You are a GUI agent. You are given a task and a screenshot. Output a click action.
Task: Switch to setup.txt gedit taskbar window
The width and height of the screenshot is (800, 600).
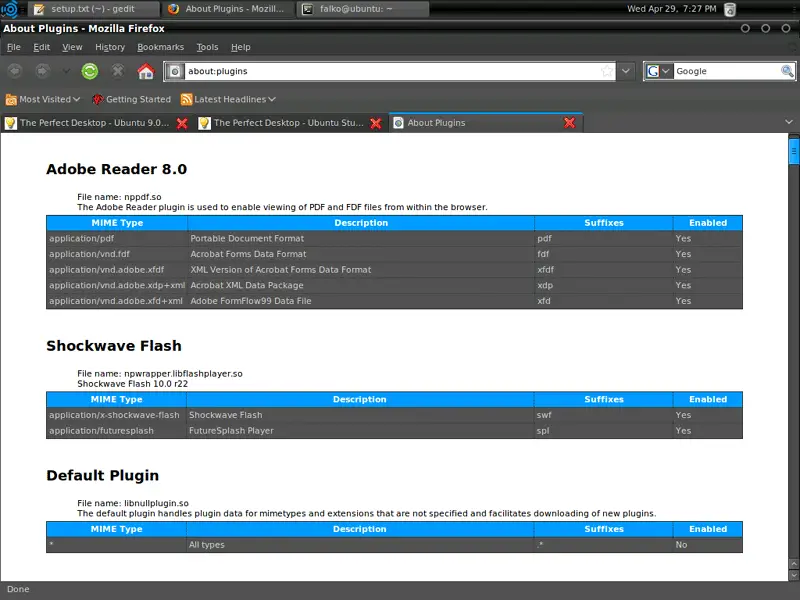click(x=92, y=9)
